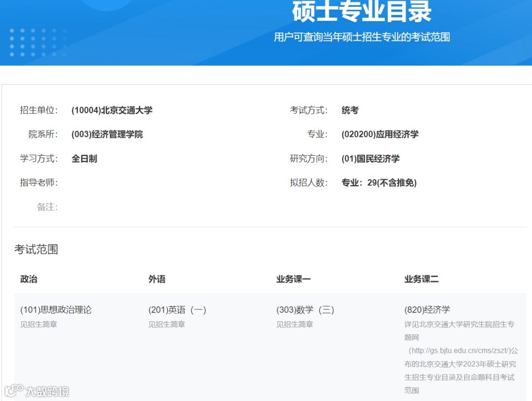Click the label 拟招人数
Image resolution: width=532 pixels, height=401 pixels.
309,183
